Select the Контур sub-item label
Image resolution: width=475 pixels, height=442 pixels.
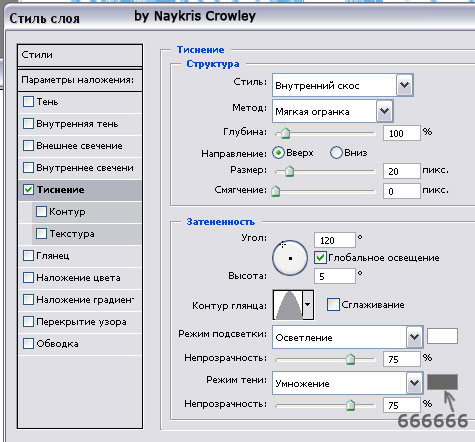point(67,212)
